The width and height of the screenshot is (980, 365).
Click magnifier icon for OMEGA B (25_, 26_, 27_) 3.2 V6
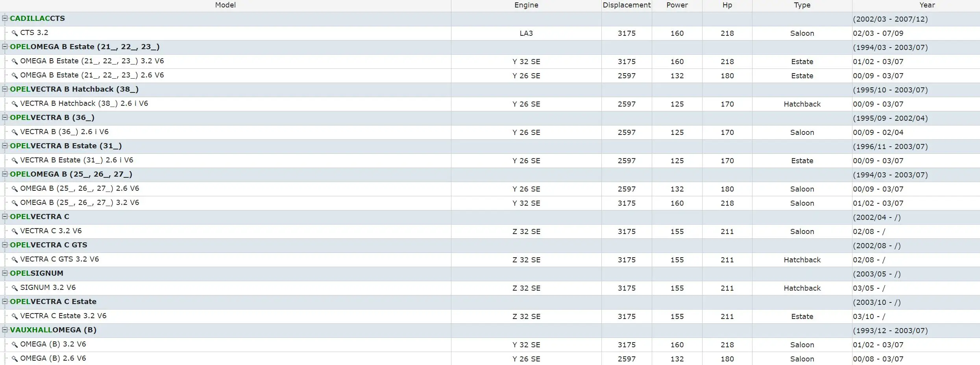[x=15, y=203]
